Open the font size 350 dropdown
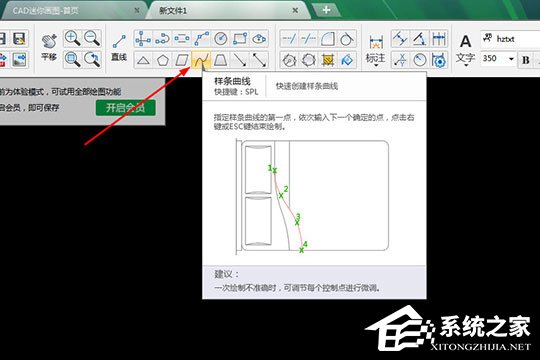This screenshot has height=360, width=540. [x=511, y=59]
